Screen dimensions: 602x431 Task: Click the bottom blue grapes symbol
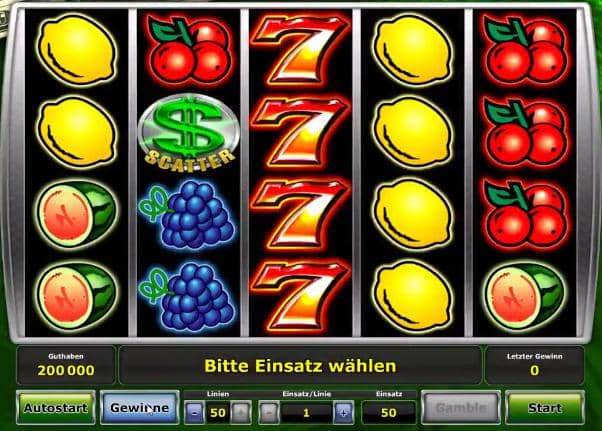tap(187, 296)
